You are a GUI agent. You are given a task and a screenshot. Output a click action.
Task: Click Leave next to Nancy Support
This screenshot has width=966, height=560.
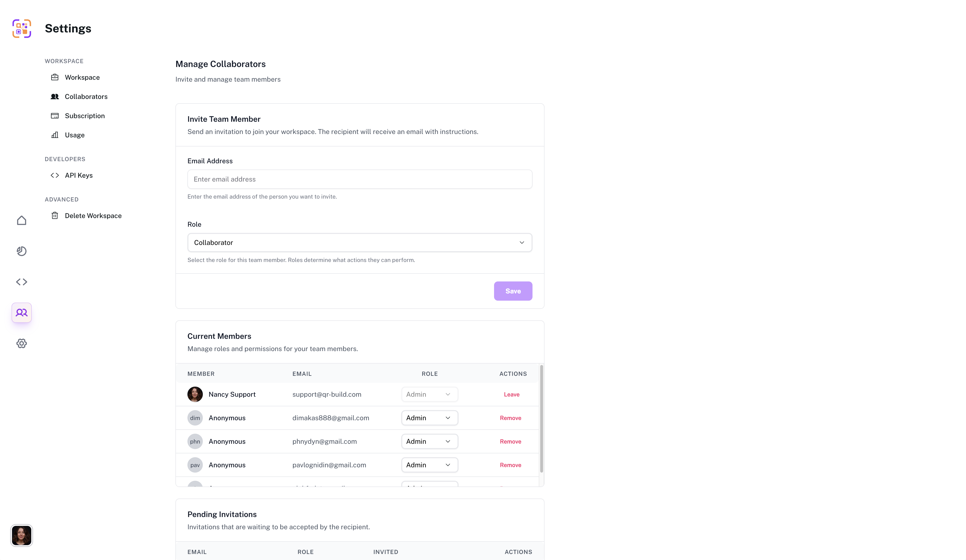point(511,394)
